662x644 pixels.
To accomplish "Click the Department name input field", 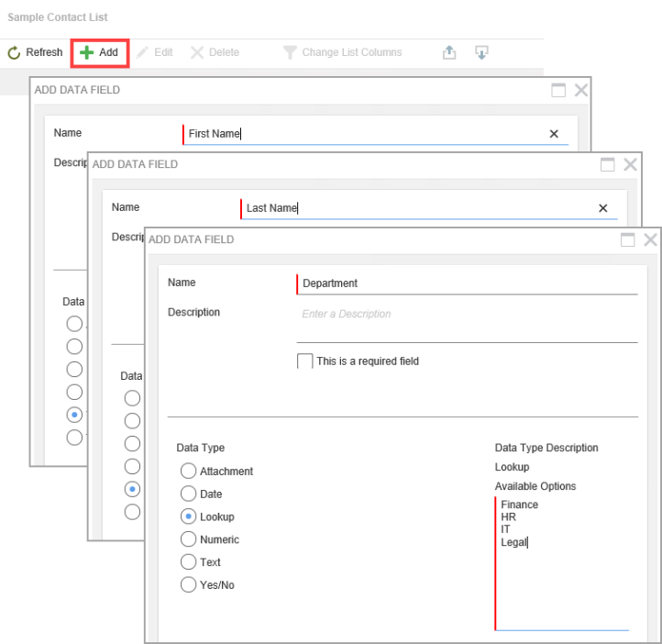I will point(468,283).
